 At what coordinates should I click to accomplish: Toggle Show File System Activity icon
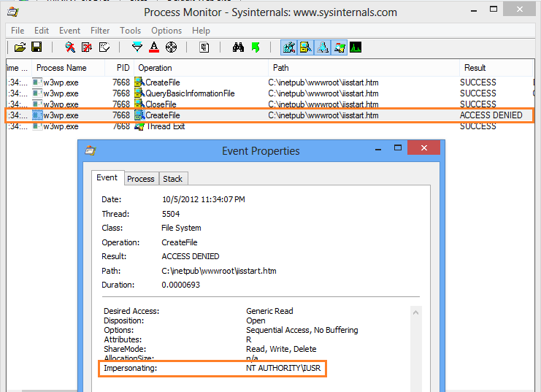(x=306, y=47)
